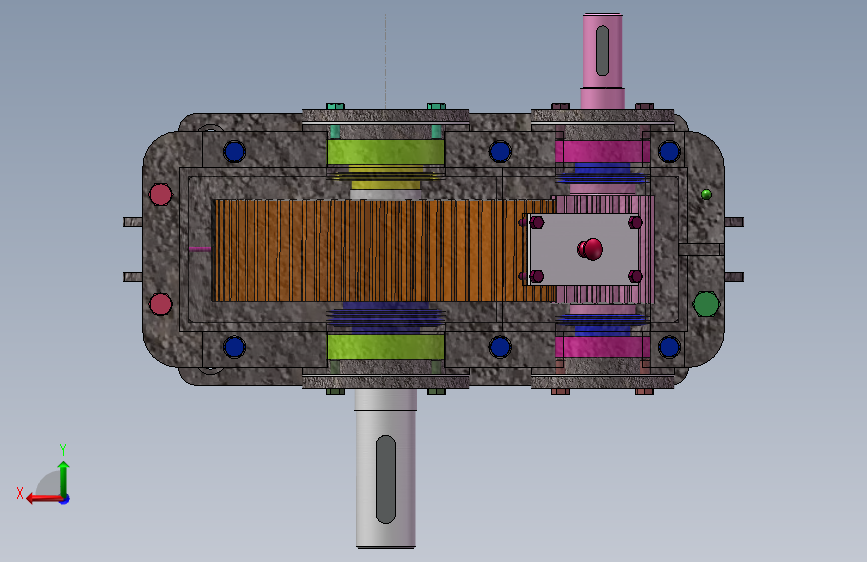Select the top right end cap under pink shaft

tap(602, 116)
